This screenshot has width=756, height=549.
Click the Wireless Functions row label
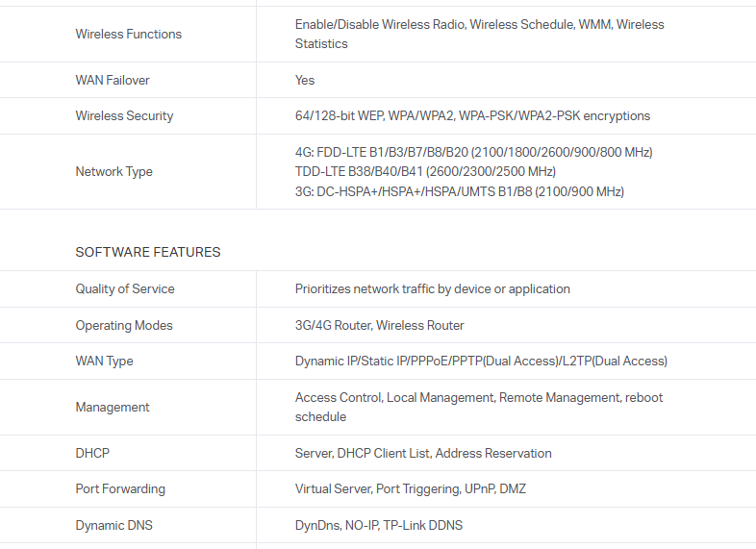coord(128,34)
